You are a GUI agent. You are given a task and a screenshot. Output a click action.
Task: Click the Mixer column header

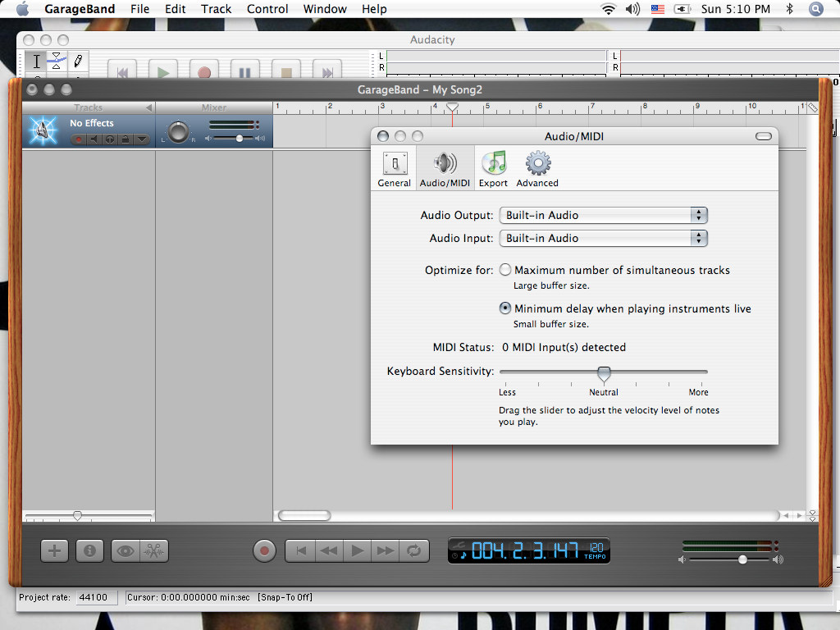214,107
